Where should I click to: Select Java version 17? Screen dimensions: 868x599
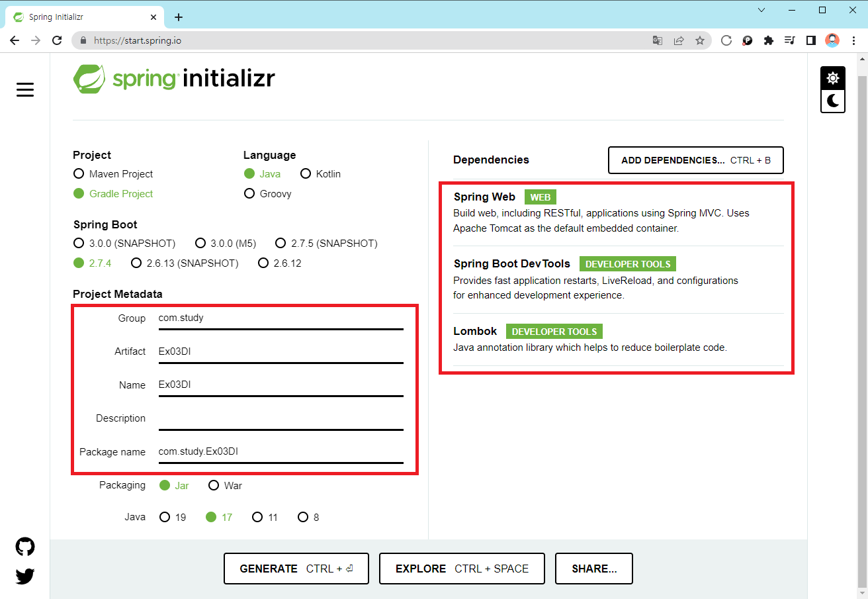(x=219, y=517)
